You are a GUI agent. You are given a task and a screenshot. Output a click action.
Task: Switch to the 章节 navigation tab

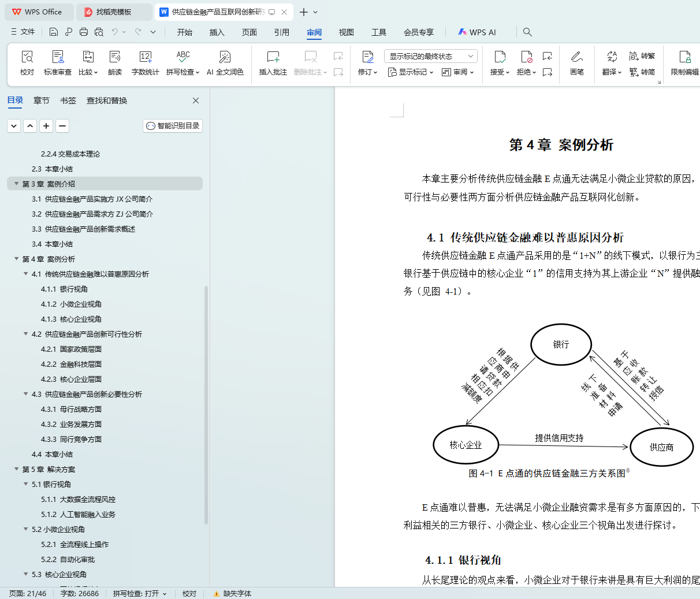42,101
